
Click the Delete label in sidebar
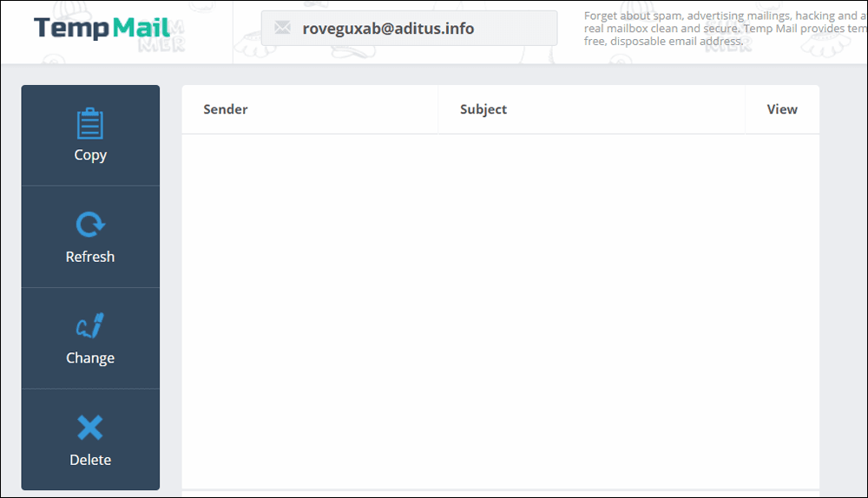pyautogui.click(x=90, y=460)
